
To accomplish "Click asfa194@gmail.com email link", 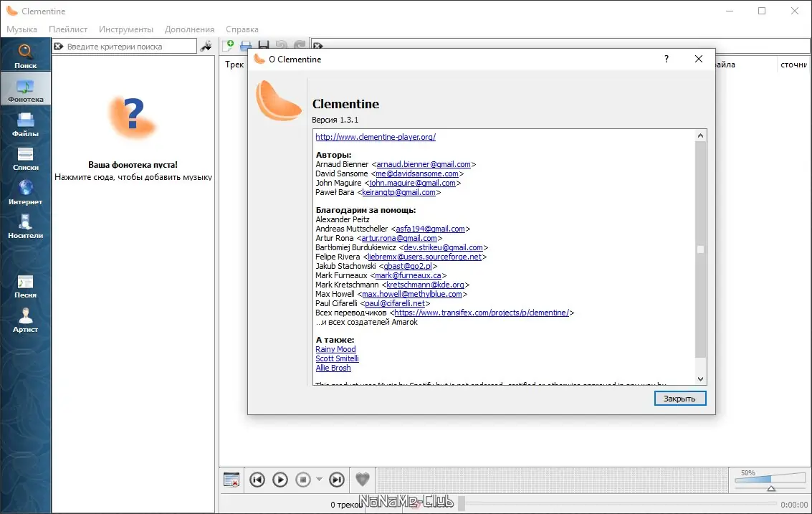I will [x=430, y=229].
